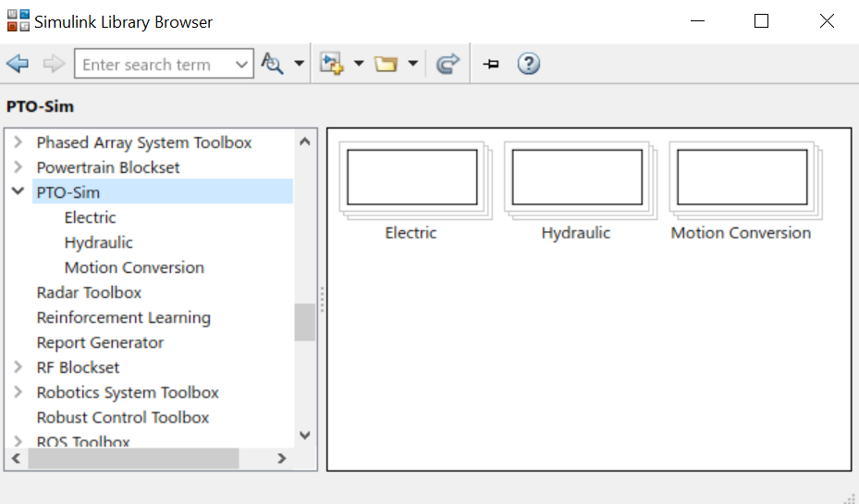Pin the library browser with pin icon

tap(491, 64)
